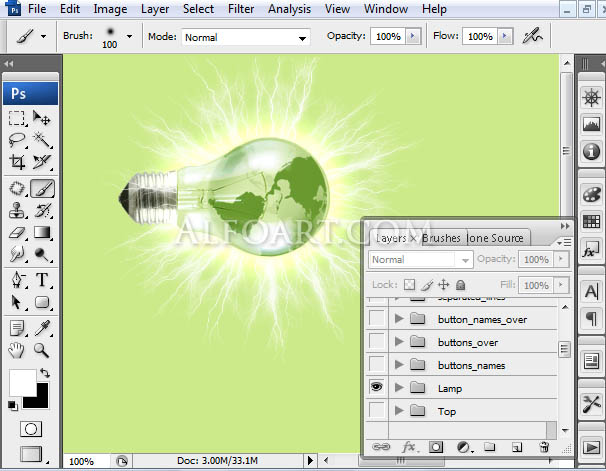Click the foreground color swatch
The width and height of the screenshot is (606, 471).
click(22, 383)
